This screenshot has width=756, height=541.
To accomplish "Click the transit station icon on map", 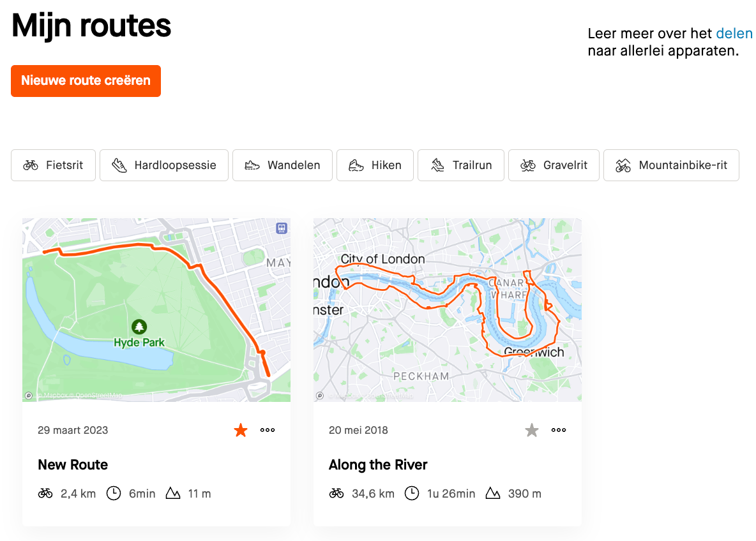I will [x=282, y=228].
